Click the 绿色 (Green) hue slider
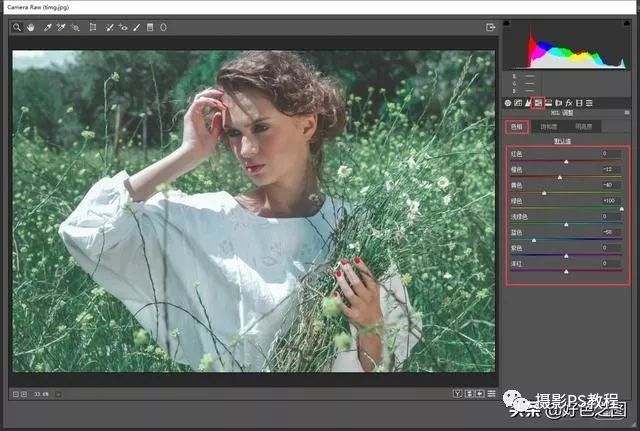 pyautogui.click(x=566, y=208)
